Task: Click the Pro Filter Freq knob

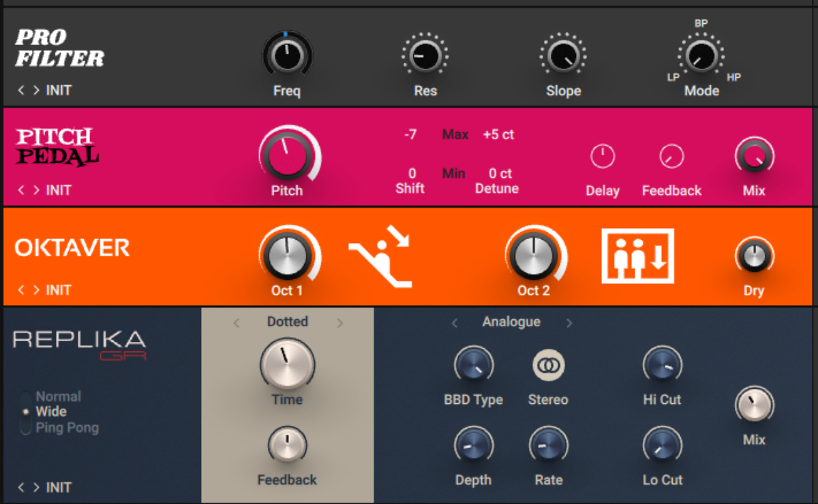Action: (x=287, y=55)
